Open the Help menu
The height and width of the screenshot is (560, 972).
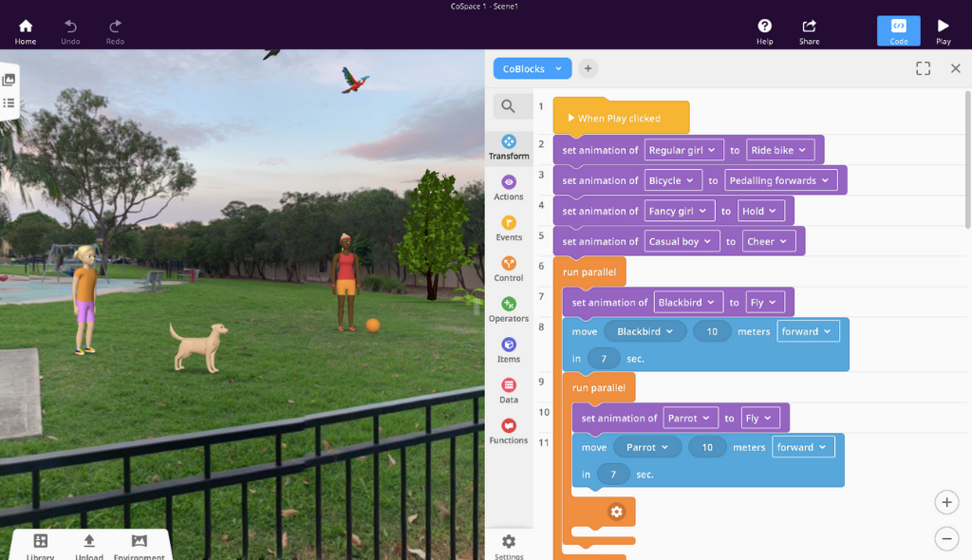click(764, 31)
